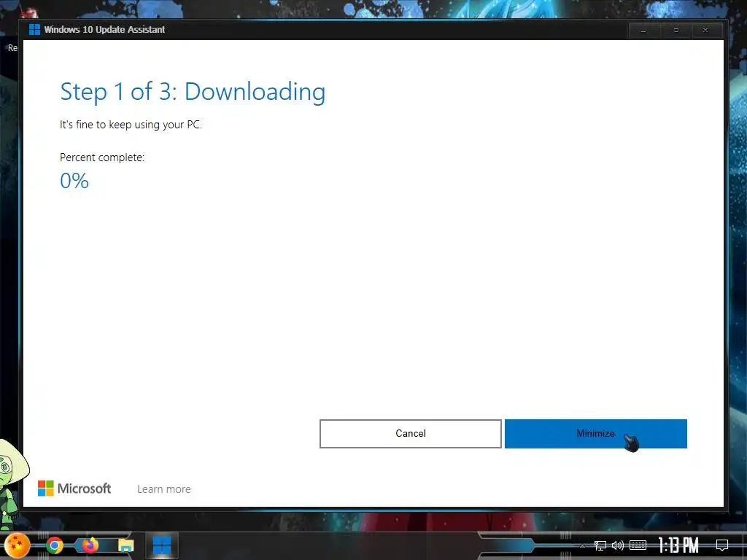
Task: Click the Step 1 of 3: Downloading heading
Action: point(193,91)
